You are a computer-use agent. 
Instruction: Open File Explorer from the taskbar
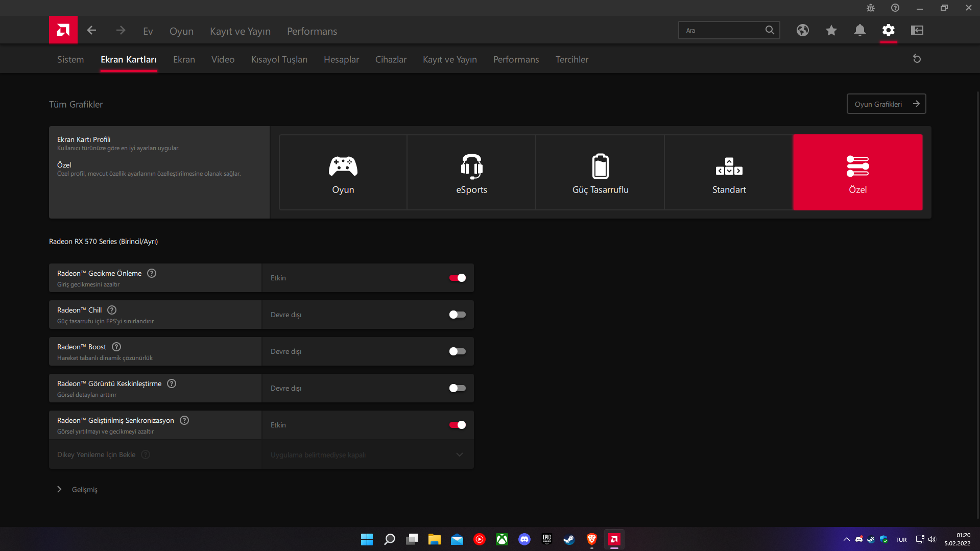(x=435, y=539)
